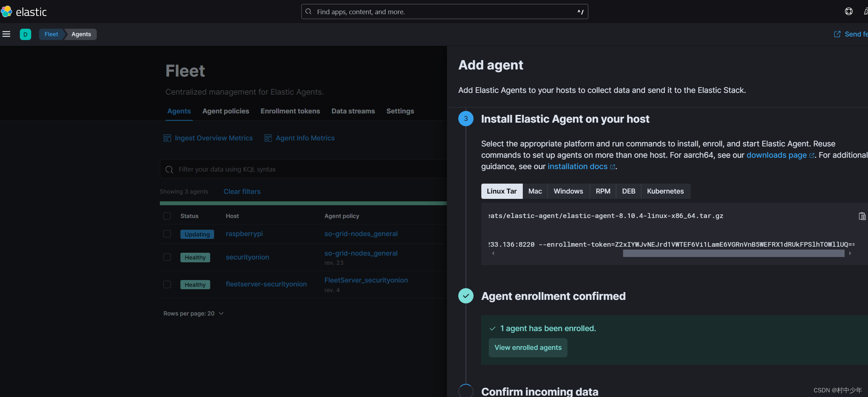Click the Elastic logo
The image size is (868, 397).
24,12
